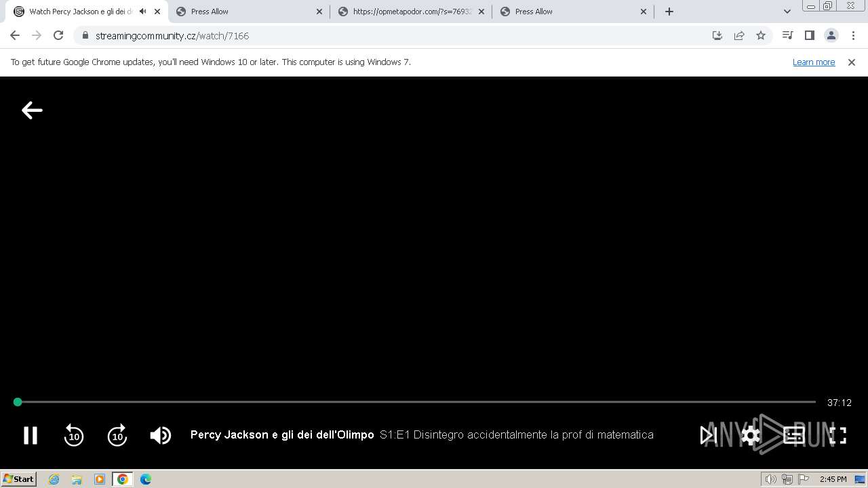Open Chrome profile avatar
868x488 pixels.
pyautogui.click(x=831, y=36)
